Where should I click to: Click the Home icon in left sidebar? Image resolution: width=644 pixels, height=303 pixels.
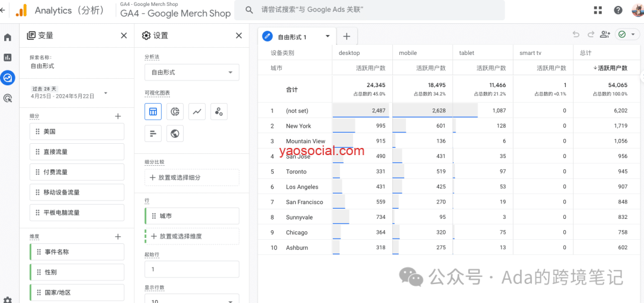click(x=7, y=38)
